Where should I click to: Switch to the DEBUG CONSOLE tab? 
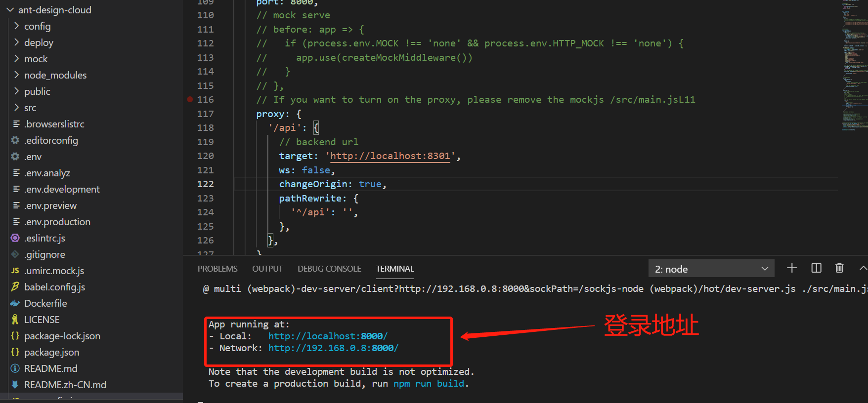tap(329, 269)
